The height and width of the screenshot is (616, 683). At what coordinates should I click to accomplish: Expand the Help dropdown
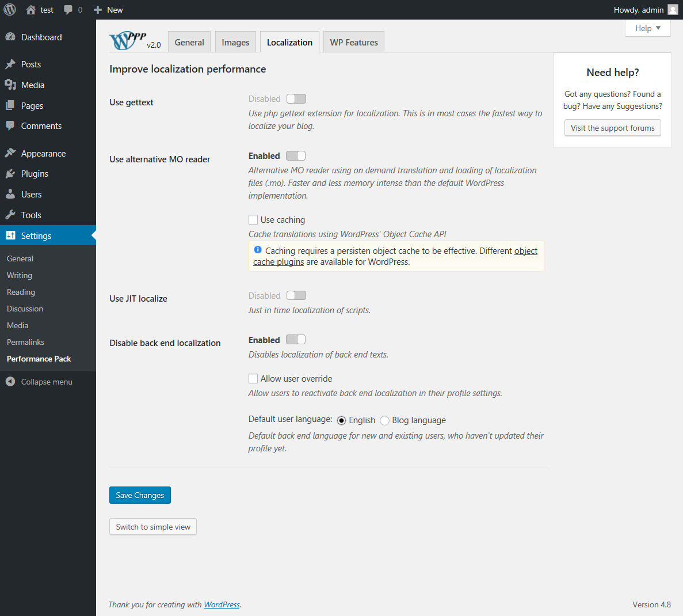pos(648,28)
